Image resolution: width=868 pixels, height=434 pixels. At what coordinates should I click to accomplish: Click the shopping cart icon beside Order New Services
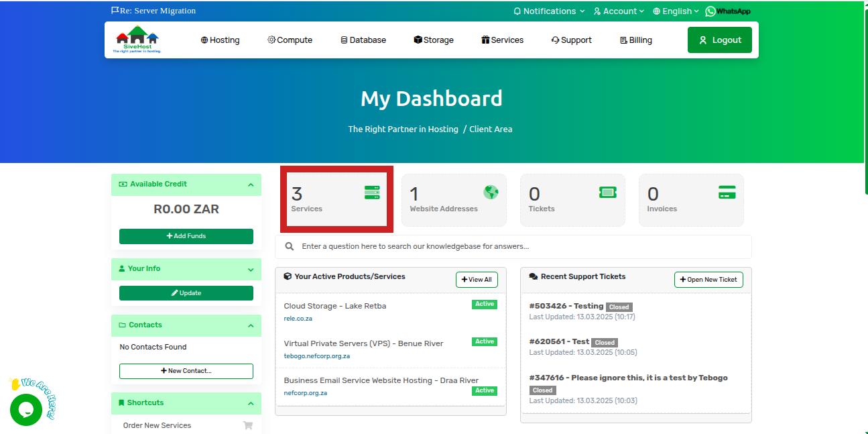(x=247, y=425)
